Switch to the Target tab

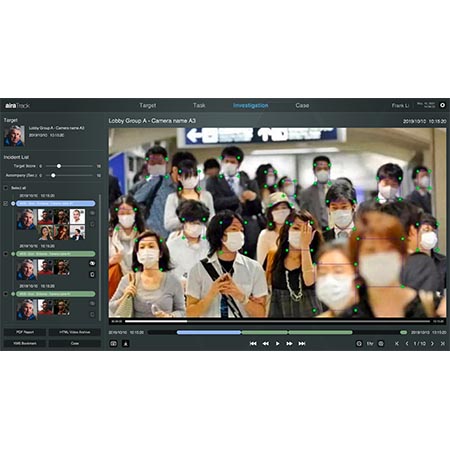[x=147, y=105]
